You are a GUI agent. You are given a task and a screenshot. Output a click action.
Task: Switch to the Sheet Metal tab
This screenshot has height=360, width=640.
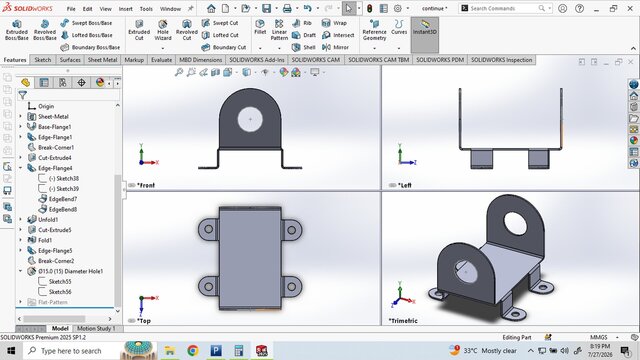102,60
